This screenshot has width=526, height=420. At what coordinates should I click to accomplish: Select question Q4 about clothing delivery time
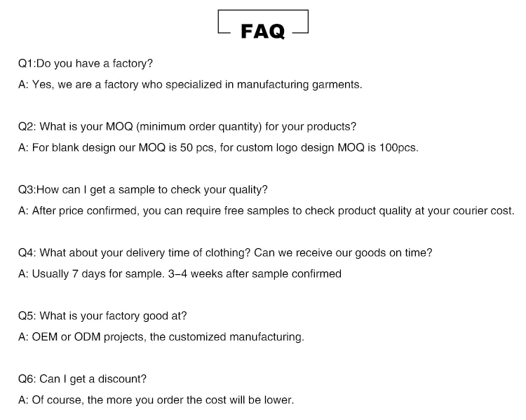[x=225, y=253]
